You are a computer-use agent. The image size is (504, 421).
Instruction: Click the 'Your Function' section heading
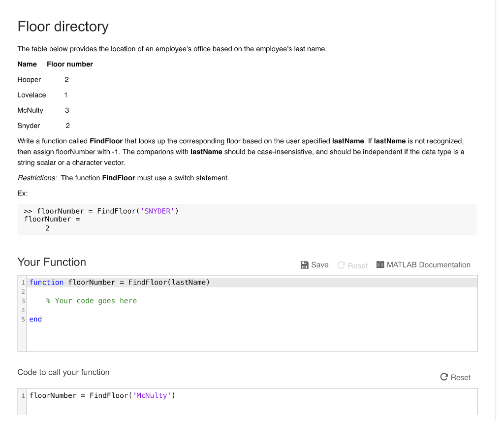[x=52, y=262]
